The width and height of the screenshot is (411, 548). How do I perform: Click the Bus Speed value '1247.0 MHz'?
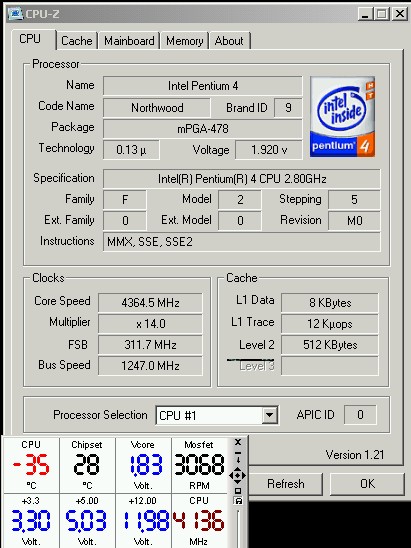[150, 366]
